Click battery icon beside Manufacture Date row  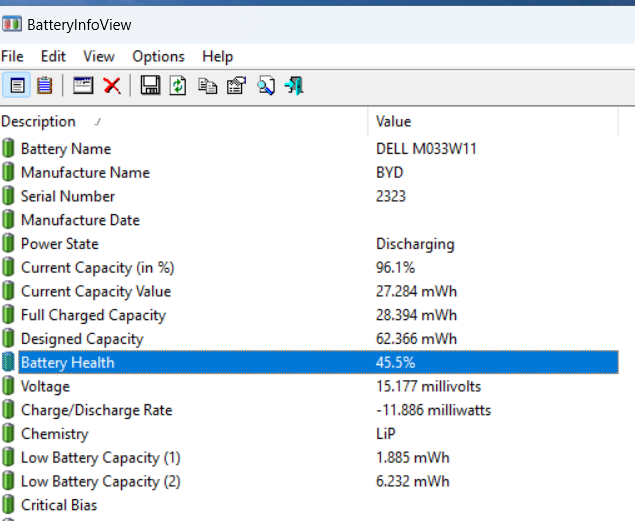tap(8, 219)
